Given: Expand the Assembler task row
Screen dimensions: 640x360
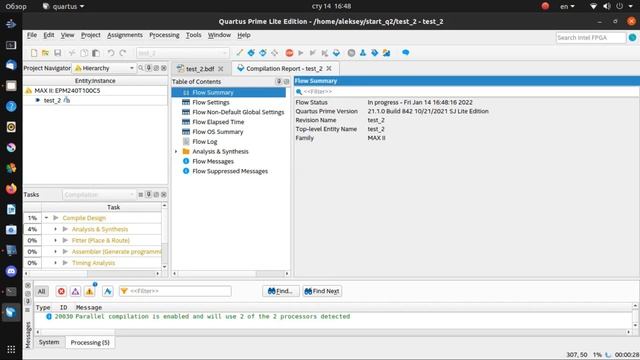Looking at the screenshot, I should [56, 251].
